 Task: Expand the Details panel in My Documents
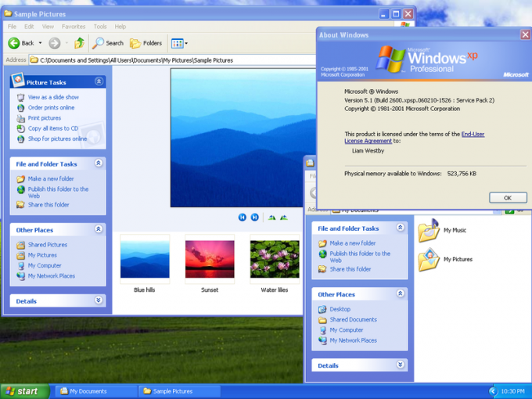coord(401,365)
